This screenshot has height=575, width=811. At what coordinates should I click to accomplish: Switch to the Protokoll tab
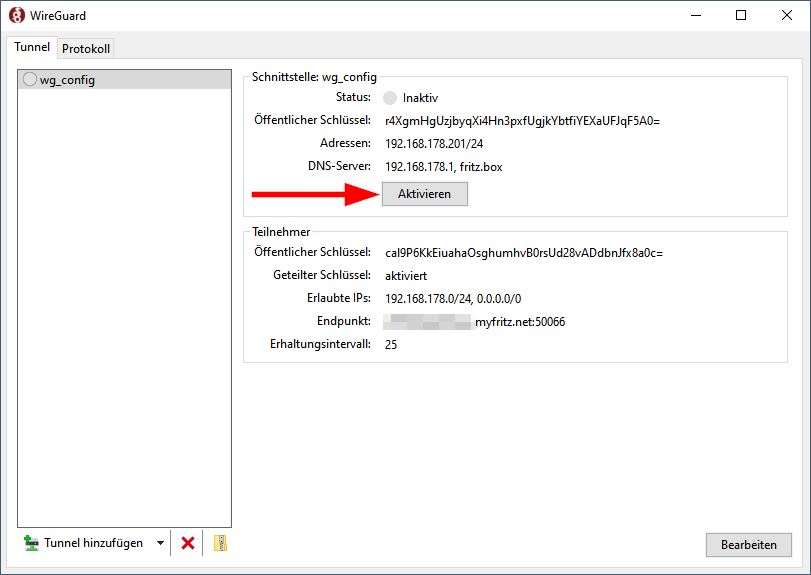(86, 49)
